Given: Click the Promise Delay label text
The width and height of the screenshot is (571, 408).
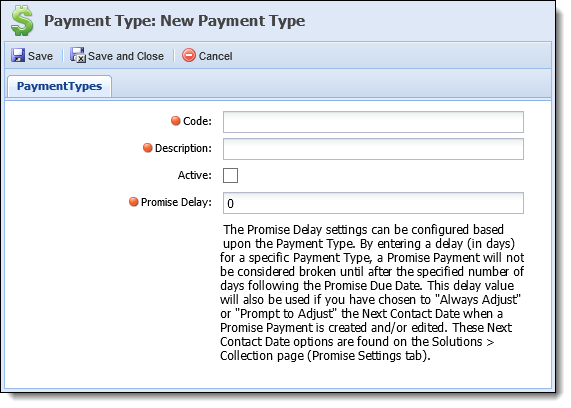Looking at the screenshot, I should coord(176,202).
